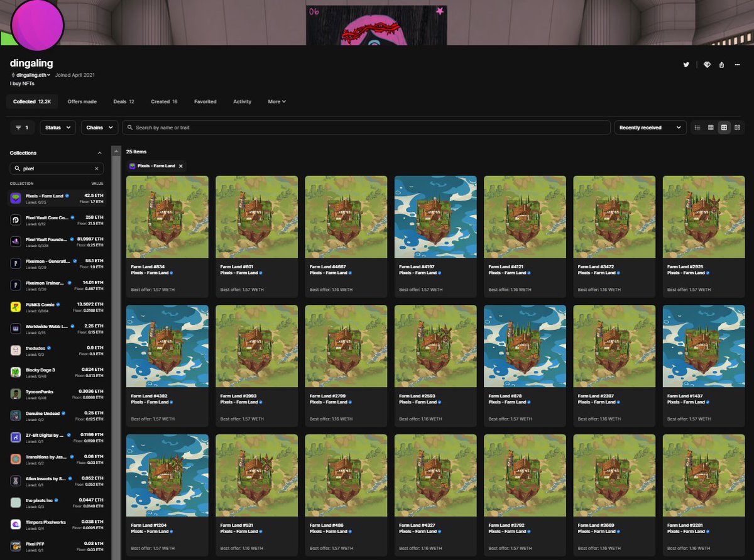The width and height of the screenshot is (754, 560).
Task: Switch to list view layout
Action: click(x=697, y=128)
